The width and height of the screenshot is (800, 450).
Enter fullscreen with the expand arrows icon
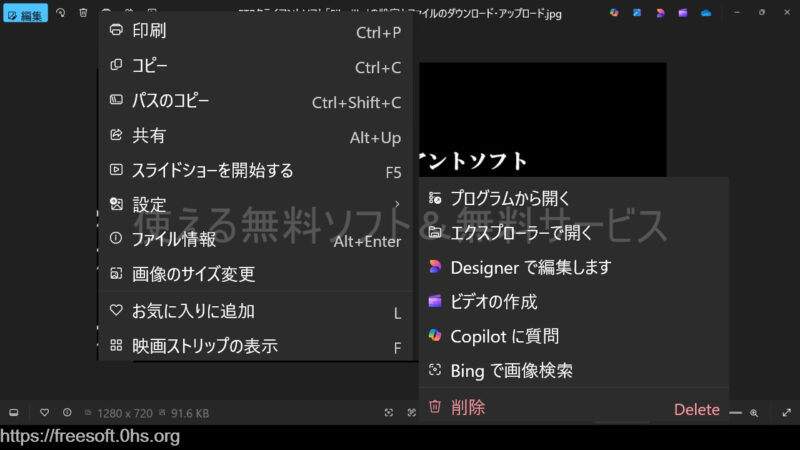pyautogui.click(x=786, y=412)
